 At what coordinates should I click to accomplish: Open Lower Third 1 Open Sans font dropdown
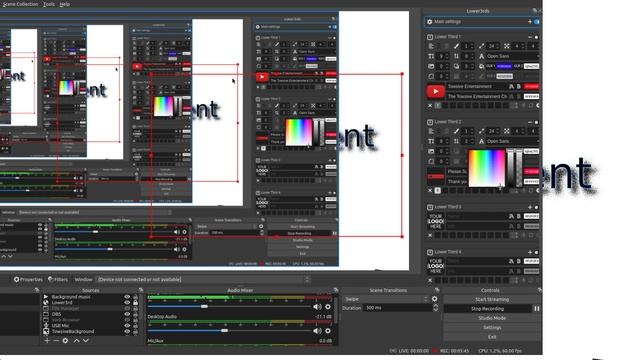click(x=512, y=56)
